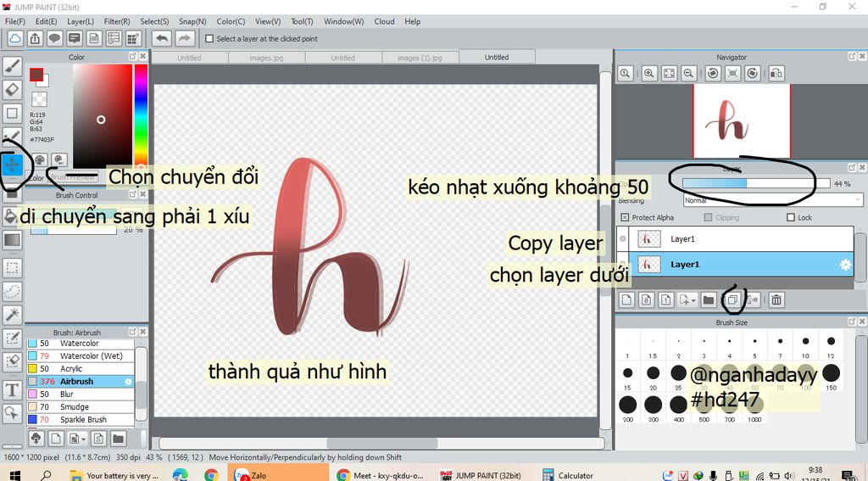Toggle visibility of the top Layer1
This screenshot has width=868, height=481.
tap(623, 239)
